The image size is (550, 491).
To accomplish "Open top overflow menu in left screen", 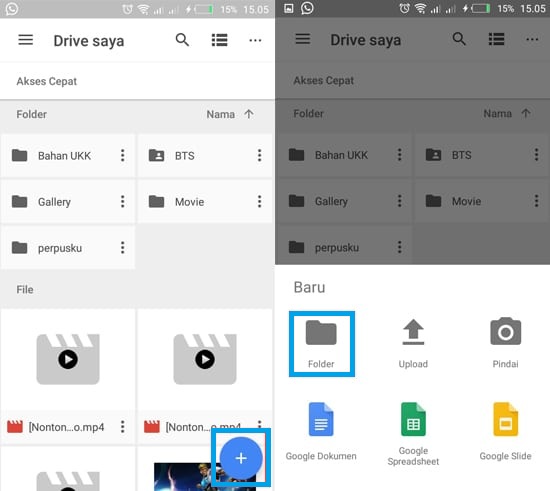I will coord(255,40).
